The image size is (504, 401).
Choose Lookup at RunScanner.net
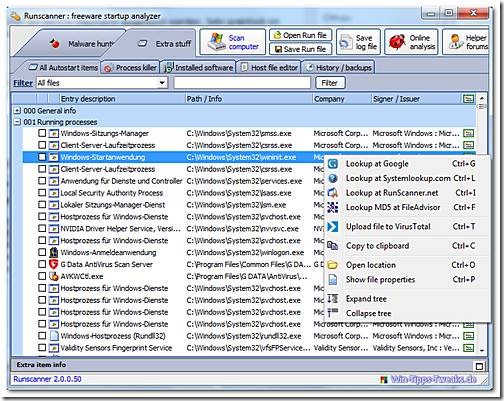point(407,193)
